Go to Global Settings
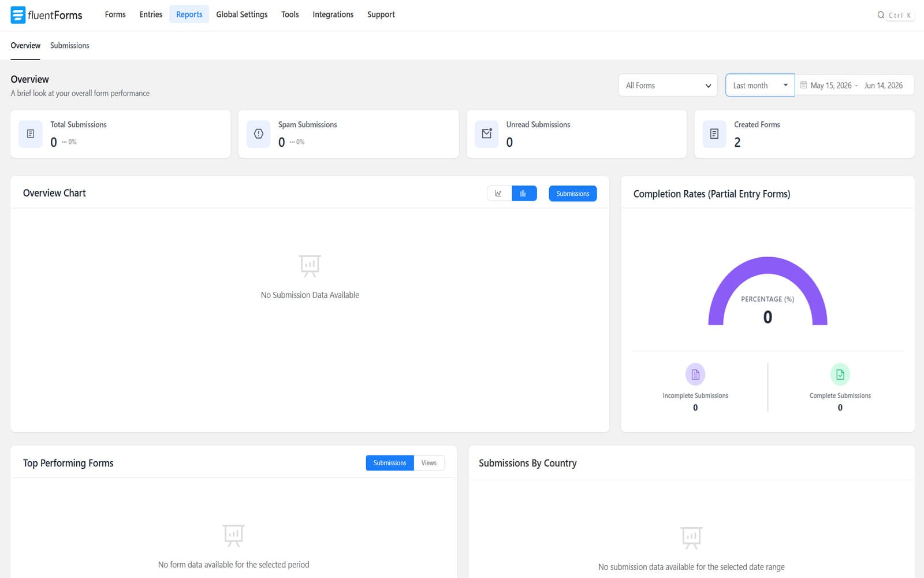Viewport: 924px width, 578px height. coord(242,14)
